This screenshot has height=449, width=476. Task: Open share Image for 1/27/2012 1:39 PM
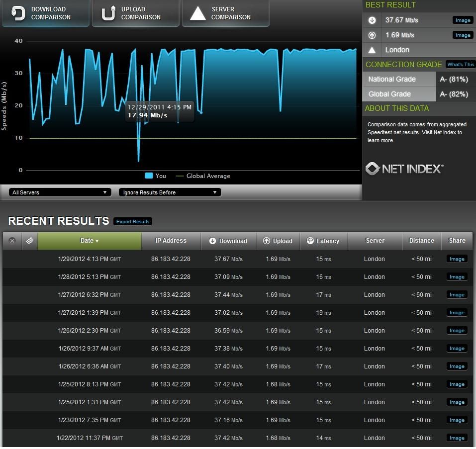[457, 313]
